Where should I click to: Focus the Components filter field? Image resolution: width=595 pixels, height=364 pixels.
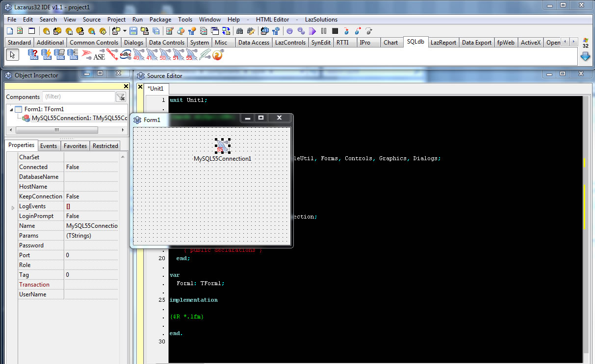[78, 97]
